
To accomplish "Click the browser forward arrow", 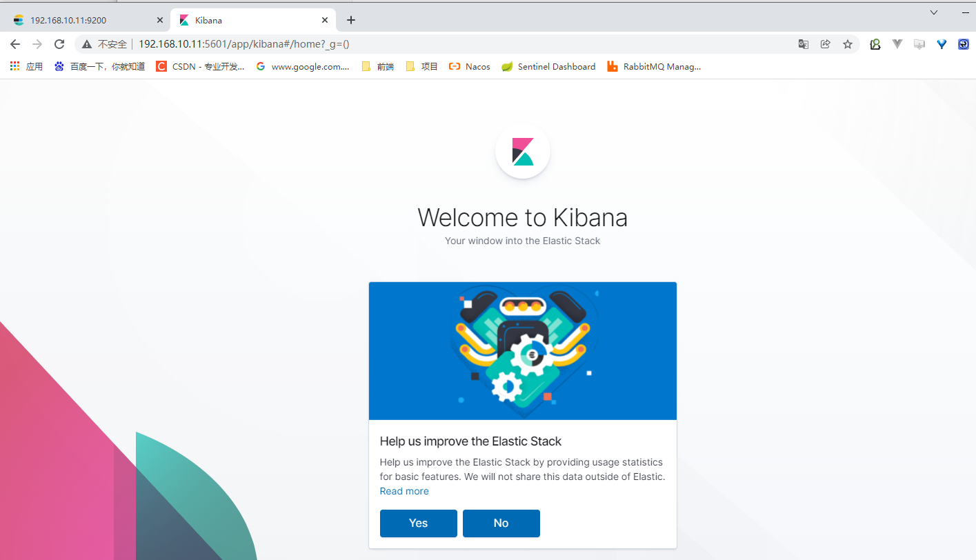I will tap(37, 44).
